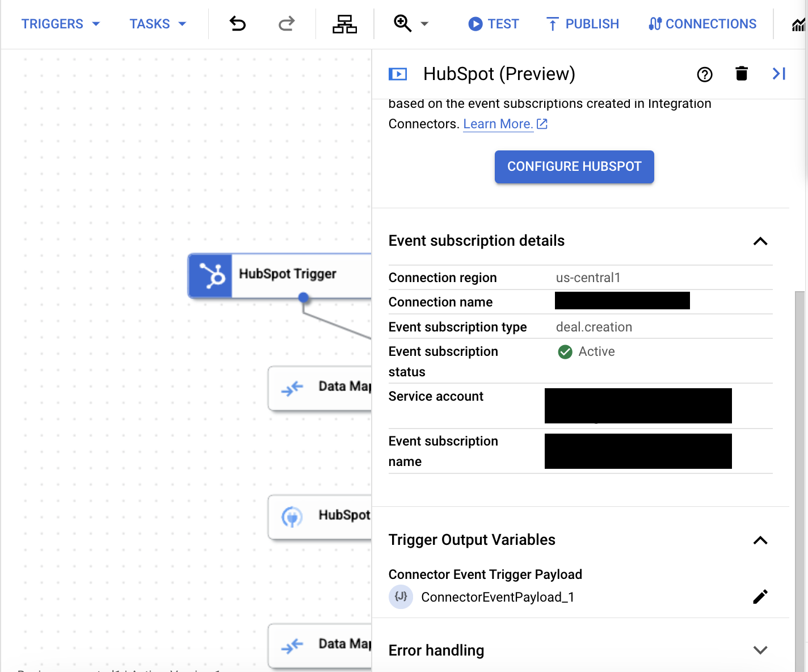Undo the last change

(x=238, y=23)
